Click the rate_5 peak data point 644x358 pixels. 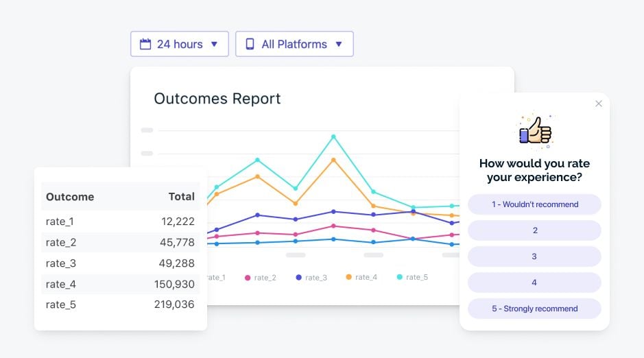pyautogui.click(x=333, y=136)
